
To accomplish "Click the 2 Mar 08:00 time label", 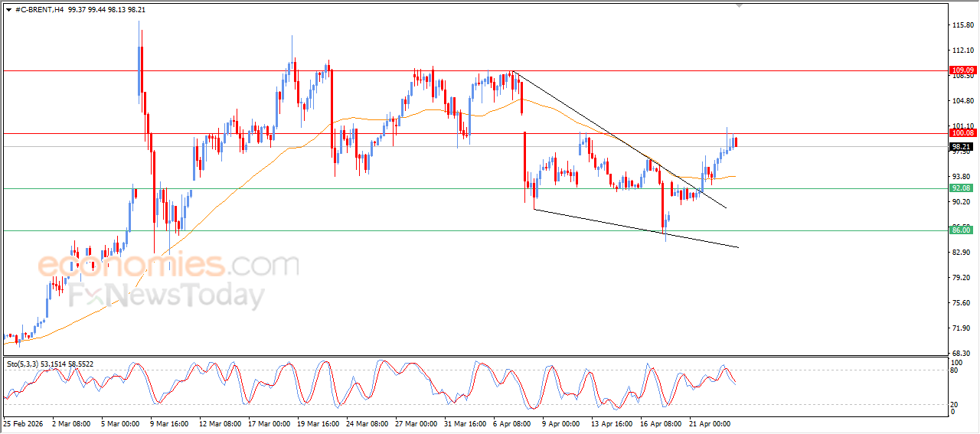I will coord(71,423).
